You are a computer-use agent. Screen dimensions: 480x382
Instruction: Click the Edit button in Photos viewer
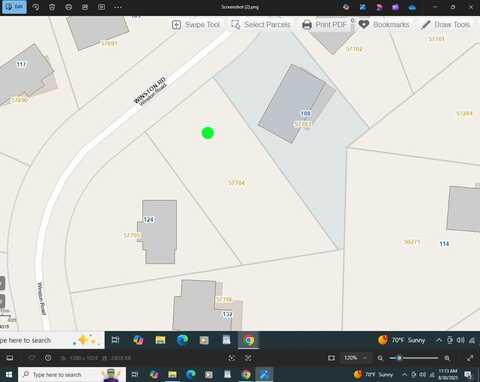[x=14, y=7]
